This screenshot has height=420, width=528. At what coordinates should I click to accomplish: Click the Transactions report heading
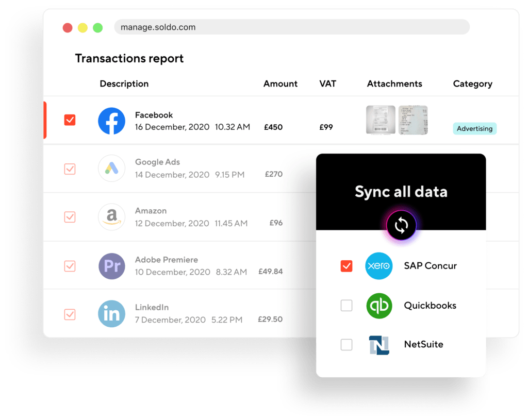coord(129,59)
